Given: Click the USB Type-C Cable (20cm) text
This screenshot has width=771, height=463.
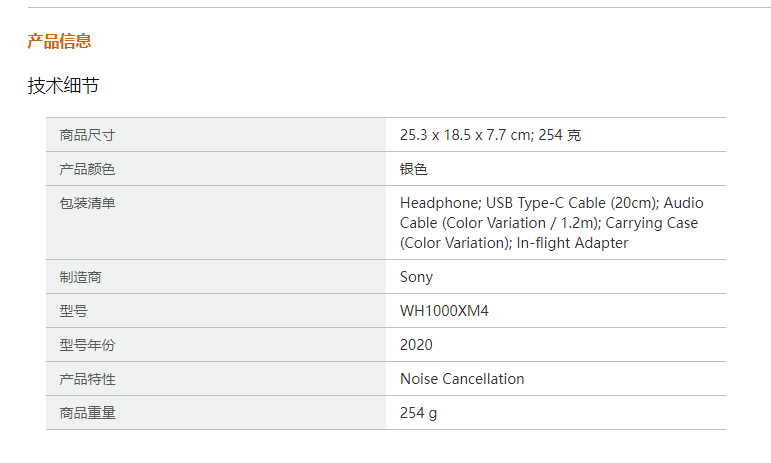Looking at the screenshot, I should click(572, 203).
